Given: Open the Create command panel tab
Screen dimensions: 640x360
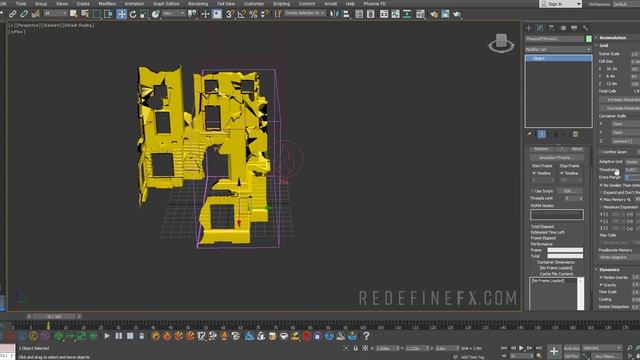Looking at the screenshot, I should pyautogui.click(x=529, y=28).
